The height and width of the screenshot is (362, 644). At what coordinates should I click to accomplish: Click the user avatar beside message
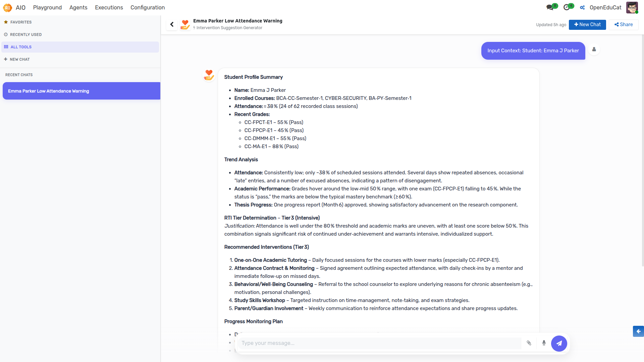(594, 50)
